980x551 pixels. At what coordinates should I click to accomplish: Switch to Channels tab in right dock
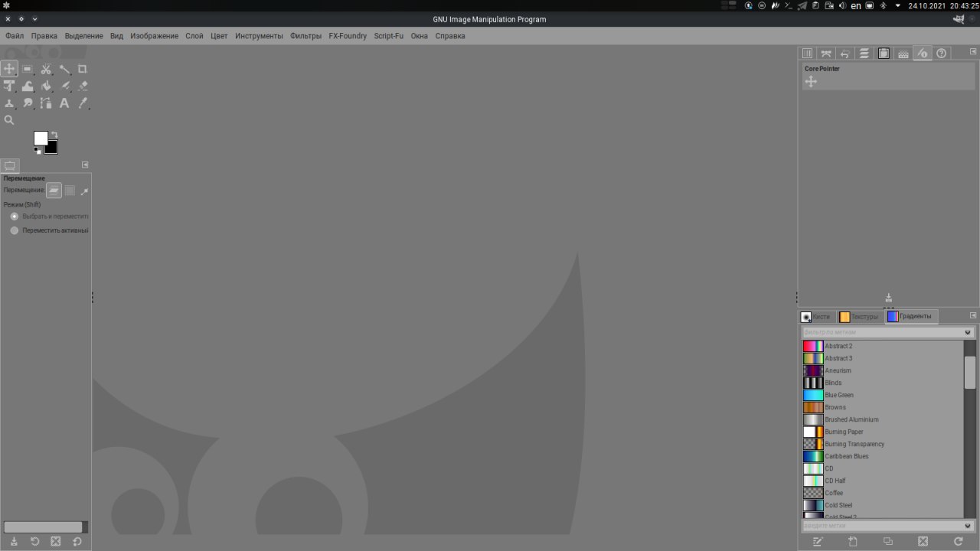tap(807, 54)
